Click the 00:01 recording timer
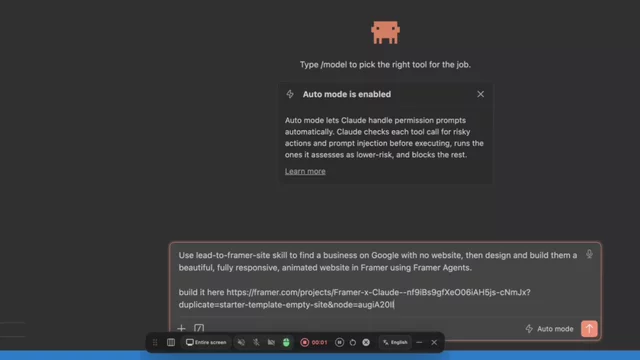The width and height of the screenshot is (640, 360). tap(320, 342)
